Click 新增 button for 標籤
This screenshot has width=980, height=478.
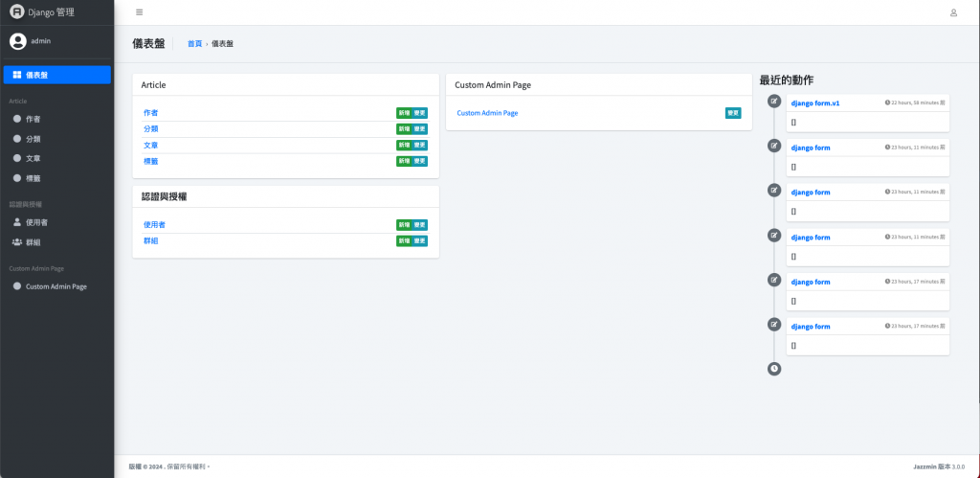[x=405, y=162]
